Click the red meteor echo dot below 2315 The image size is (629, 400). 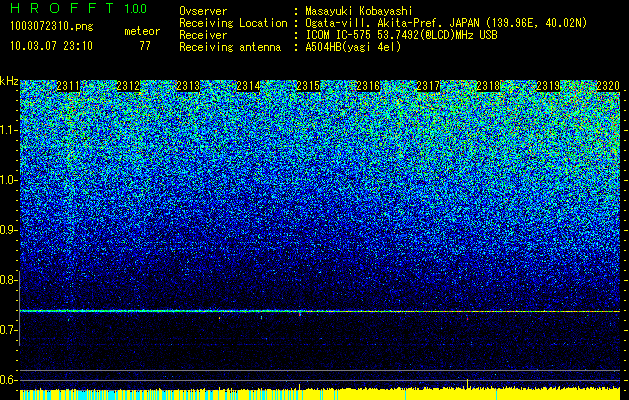click(300, 315)
